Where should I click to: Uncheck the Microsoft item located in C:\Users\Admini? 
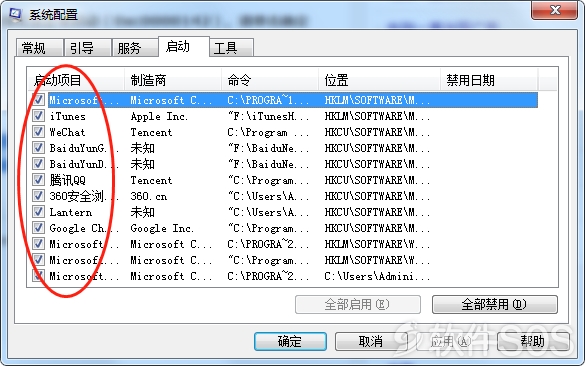[x=38, y=276]
